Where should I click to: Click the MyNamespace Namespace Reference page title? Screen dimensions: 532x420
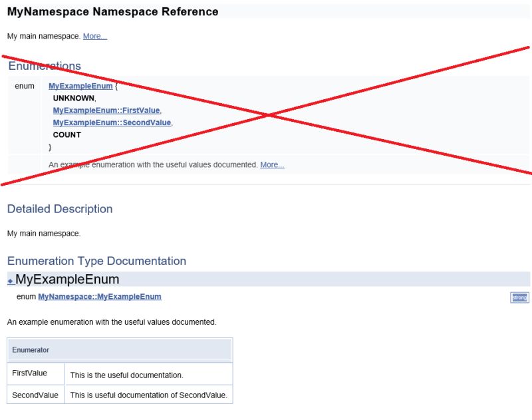[112, 11]
